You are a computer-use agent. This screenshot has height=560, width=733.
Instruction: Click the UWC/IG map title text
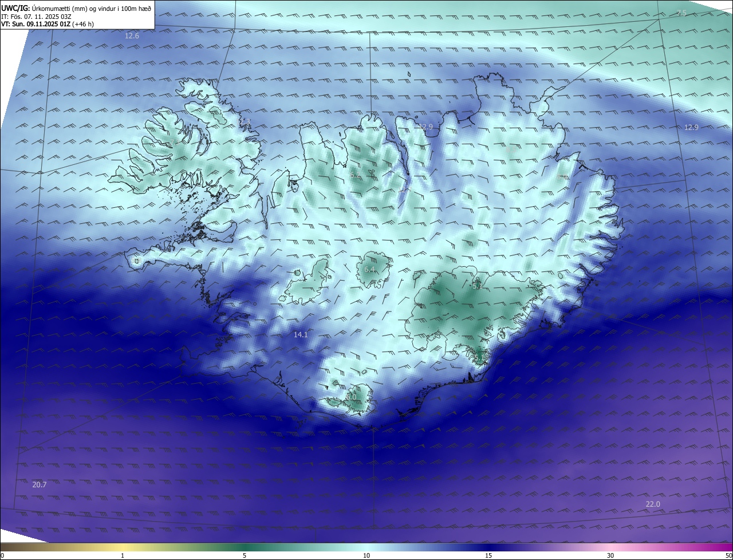point(76,8)
